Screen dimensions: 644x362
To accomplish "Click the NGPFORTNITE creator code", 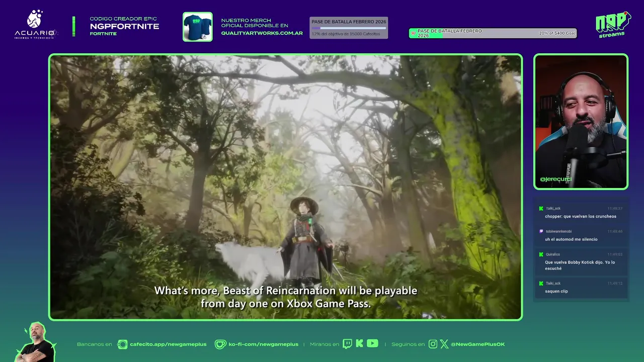I will pos(124,26).
